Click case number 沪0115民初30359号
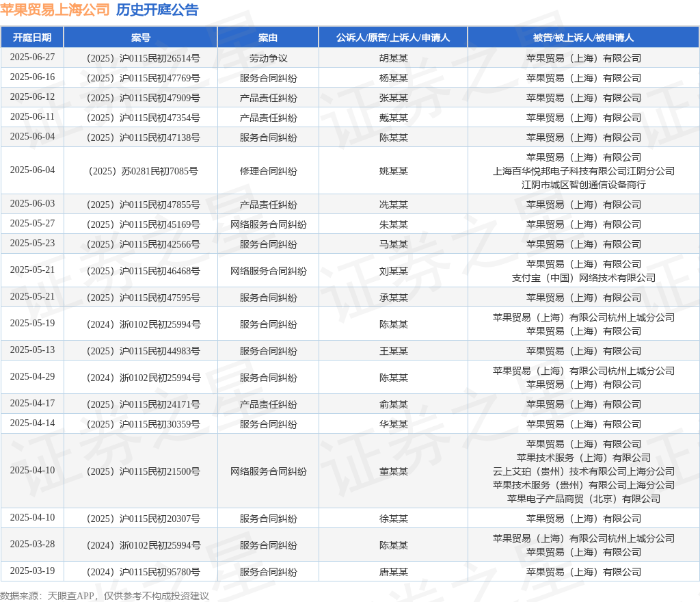Image resolution: width=700 pixels, height=602 pixels. (160, 424)
